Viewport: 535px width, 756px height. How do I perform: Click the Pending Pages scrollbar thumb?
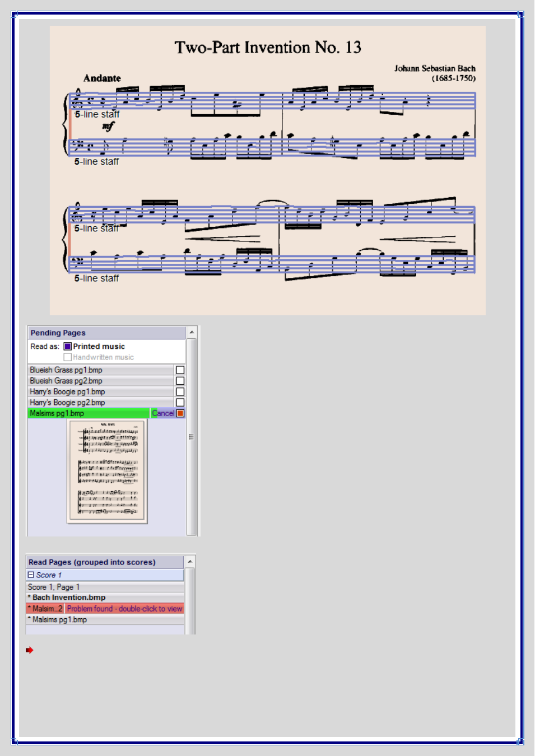(191, 437)
